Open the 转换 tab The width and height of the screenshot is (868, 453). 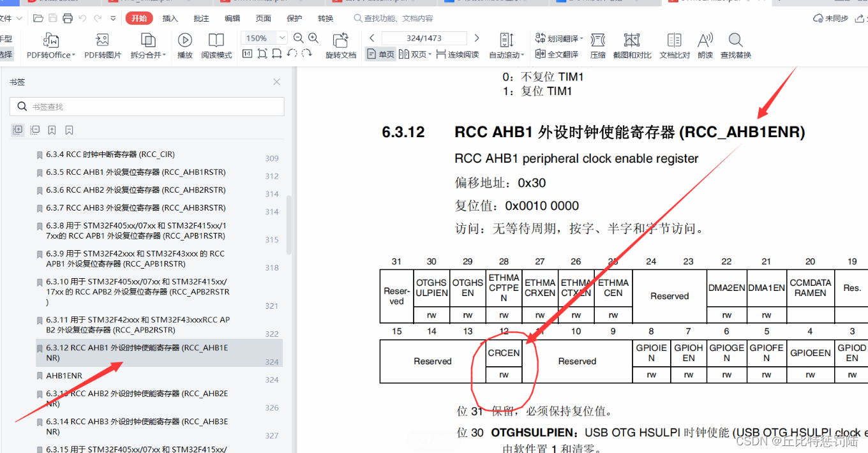coord(325,19)
